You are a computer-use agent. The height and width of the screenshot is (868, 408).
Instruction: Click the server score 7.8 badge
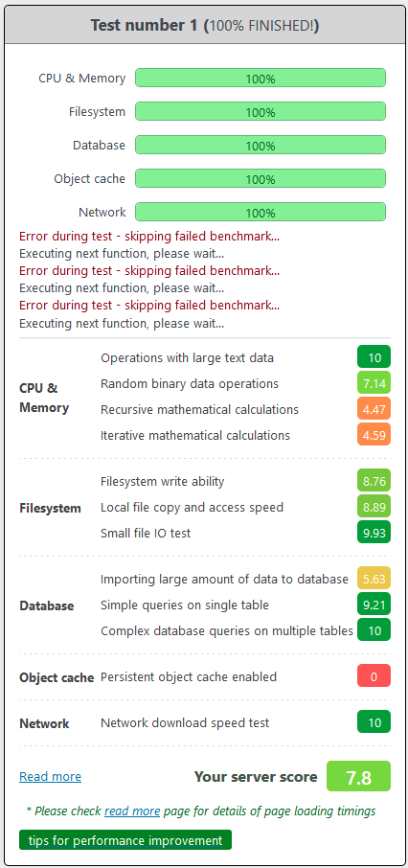359,776
